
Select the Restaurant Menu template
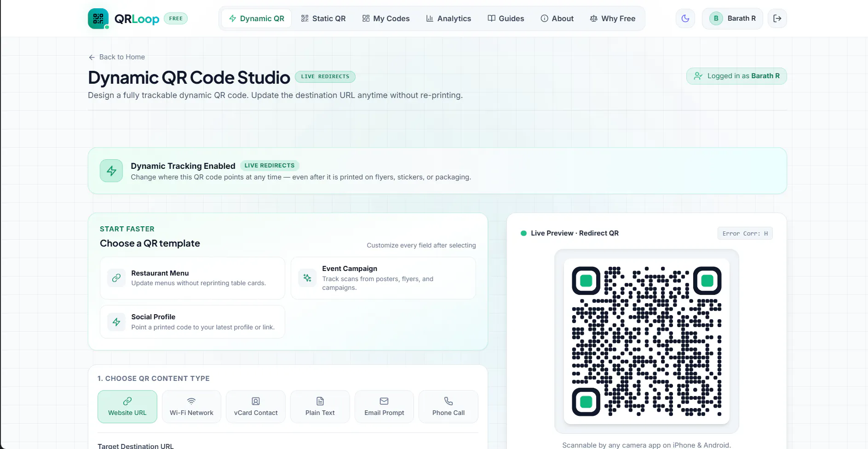click(192, 278)
